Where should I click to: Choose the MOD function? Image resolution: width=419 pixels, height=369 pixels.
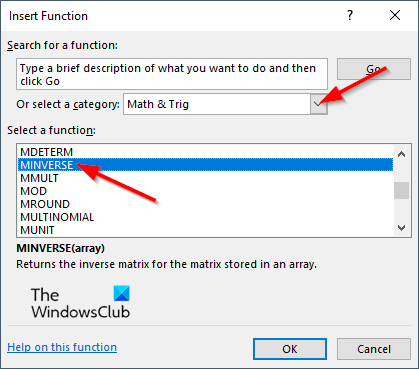205,191
